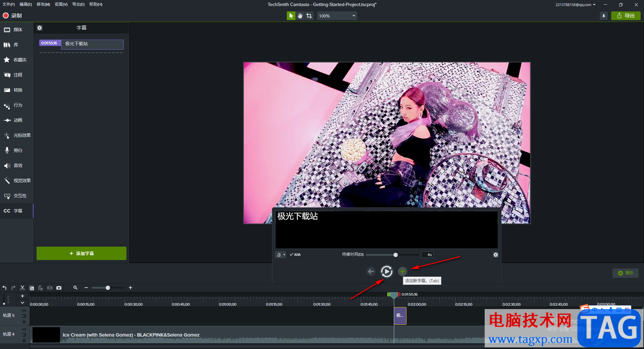Open the caption editor gear settings
644x349 pixels.
[495, 255]
